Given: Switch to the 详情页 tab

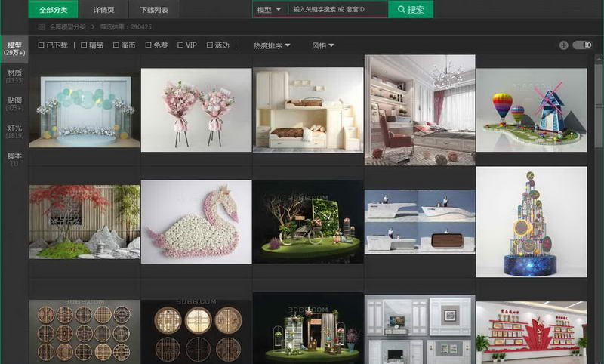Looking at the screenshot, I should 105,10.
